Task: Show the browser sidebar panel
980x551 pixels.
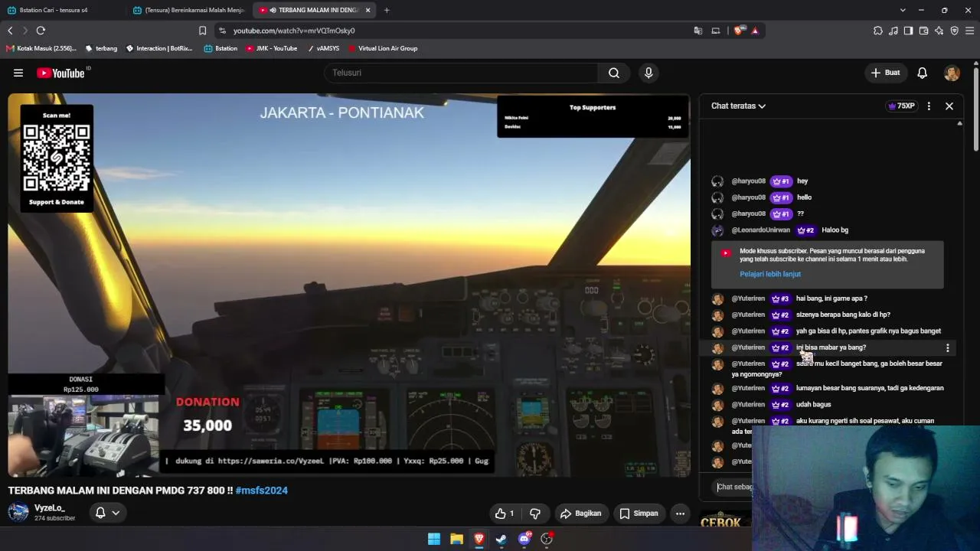Action: tap(909, 31)
